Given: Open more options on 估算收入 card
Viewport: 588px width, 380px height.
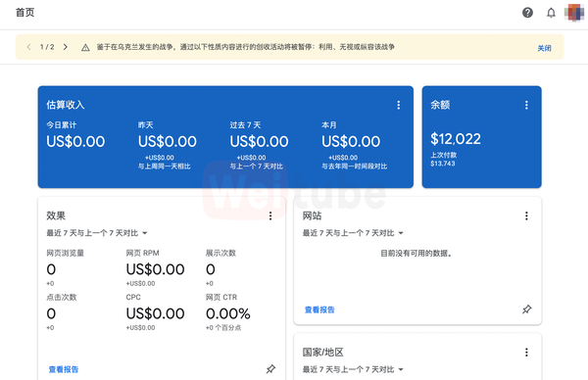Looking at the screenshot, I should click(398, 105).
